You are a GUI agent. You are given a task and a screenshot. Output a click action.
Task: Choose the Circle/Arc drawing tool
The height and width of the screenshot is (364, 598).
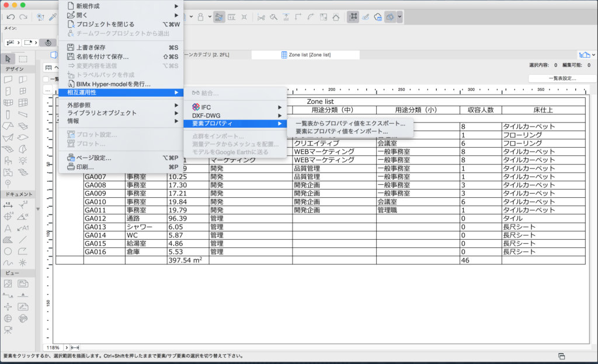8,251
